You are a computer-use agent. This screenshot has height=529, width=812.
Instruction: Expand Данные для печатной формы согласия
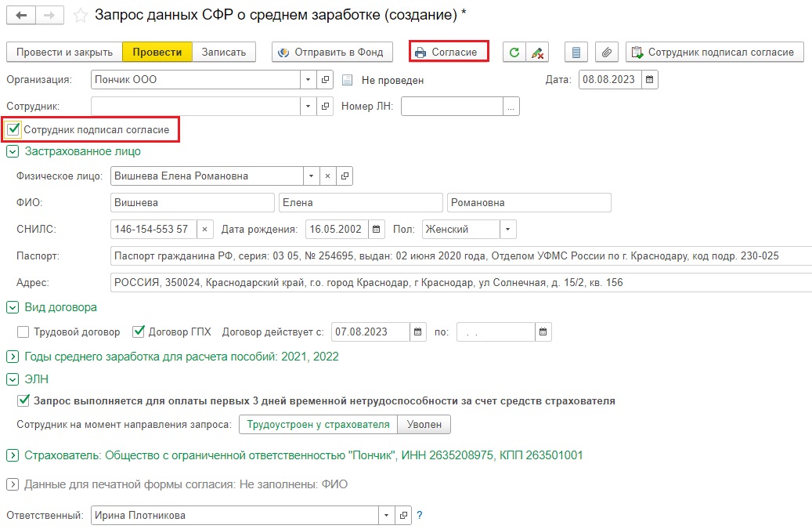click(x=13, y=485)
